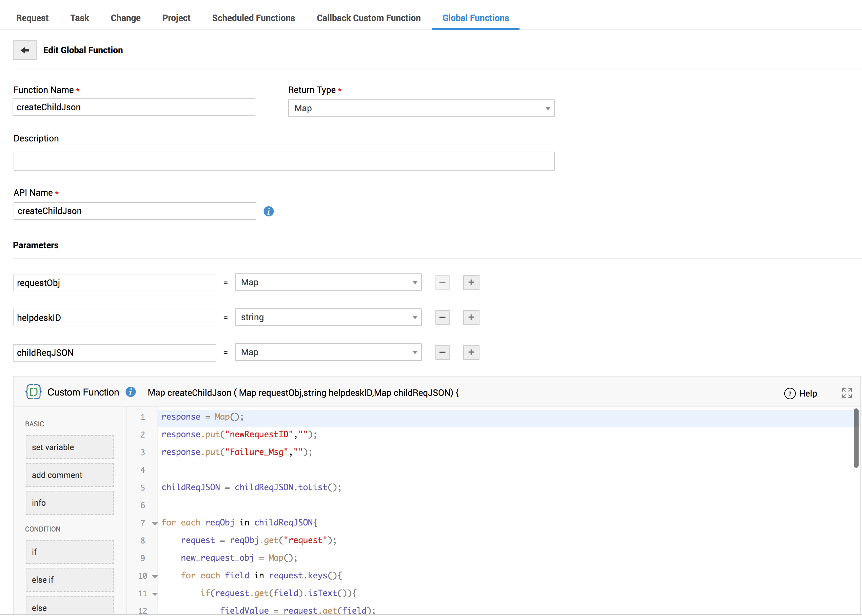
Task: Add parameter after childReqJSON row
Action: pos(471,352)
